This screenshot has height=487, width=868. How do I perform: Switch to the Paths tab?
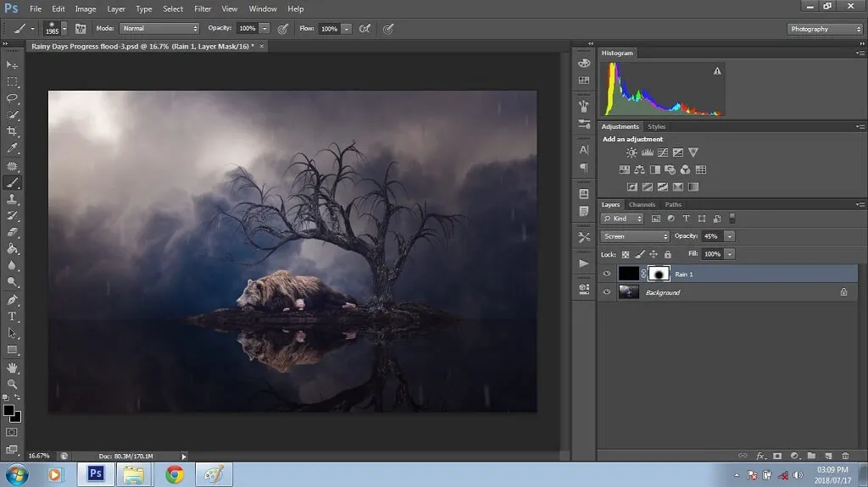coord(673,205)
